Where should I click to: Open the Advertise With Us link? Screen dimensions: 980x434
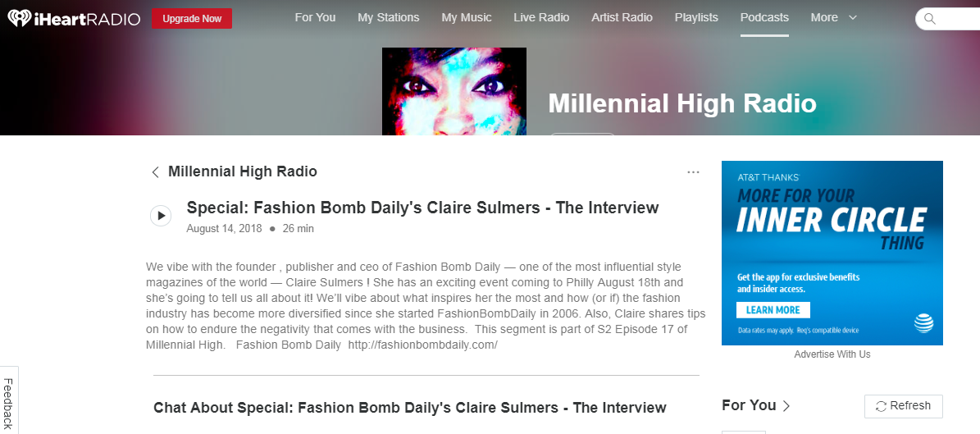coord(832,354)
